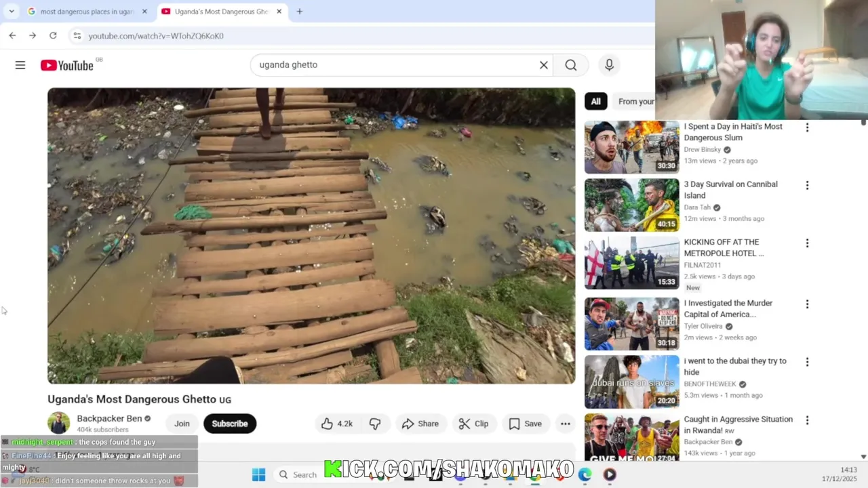Open the Cannibal Island video thumbnail
Viewport: 868px width, 488px height.
click(x=631, y=205)
